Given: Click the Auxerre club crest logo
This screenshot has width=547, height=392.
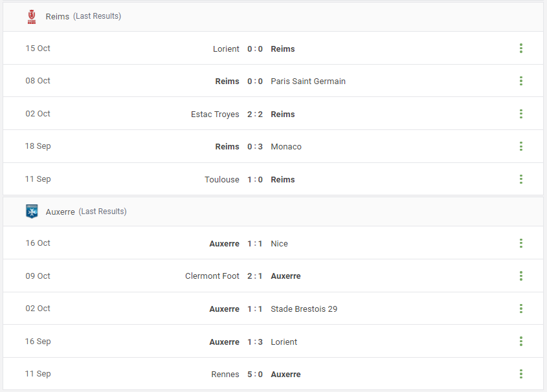Looking at the screenshot, I should click(x=32, y=212).
